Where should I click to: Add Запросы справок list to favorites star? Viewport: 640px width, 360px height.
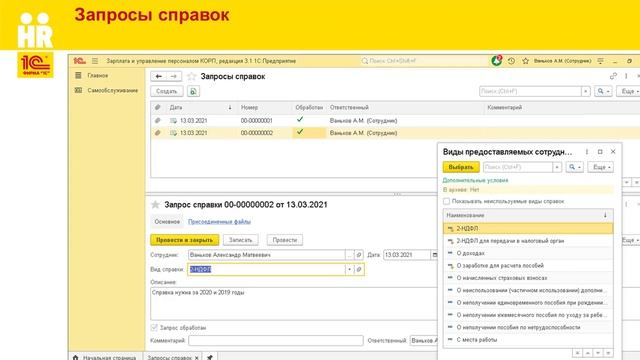tap(192, 76)
